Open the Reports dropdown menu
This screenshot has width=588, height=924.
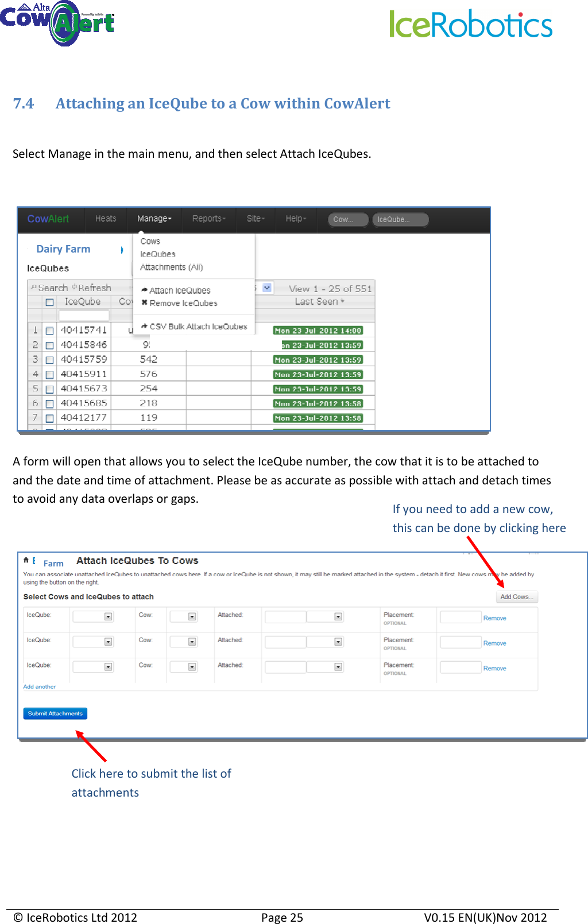pyautogui.click(x=209, y=219)
